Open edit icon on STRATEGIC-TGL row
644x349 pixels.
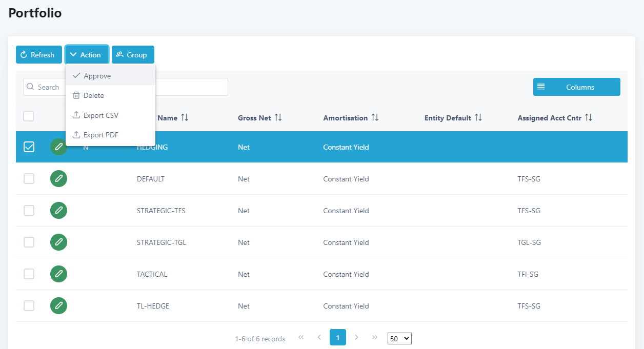point(58,242)
